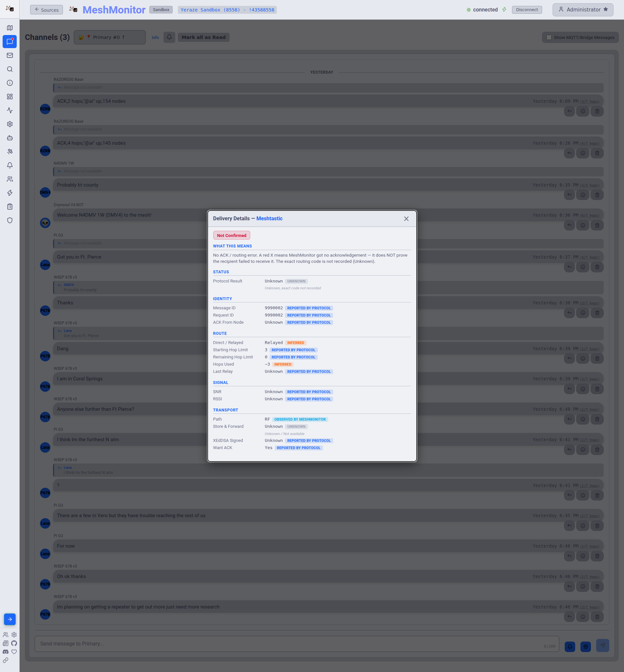624x672 pixels.
Task: Open the GitHub icon in sidebar footer
Action: tap(14, 643)
